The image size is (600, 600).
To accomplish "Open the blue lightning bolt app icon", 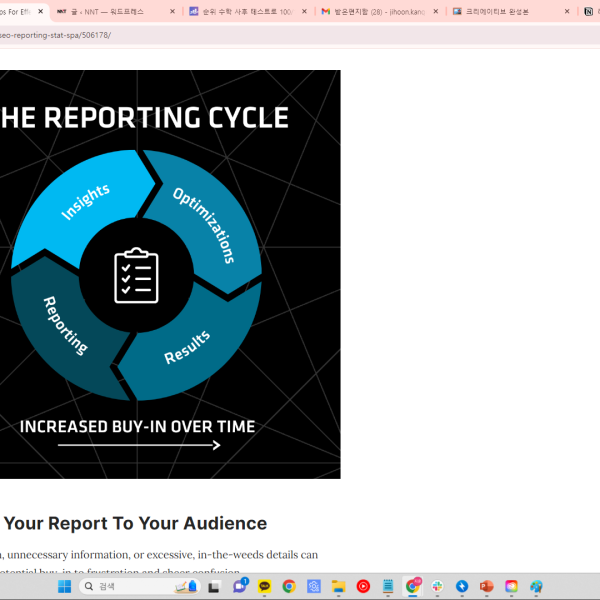I will 462,586.
